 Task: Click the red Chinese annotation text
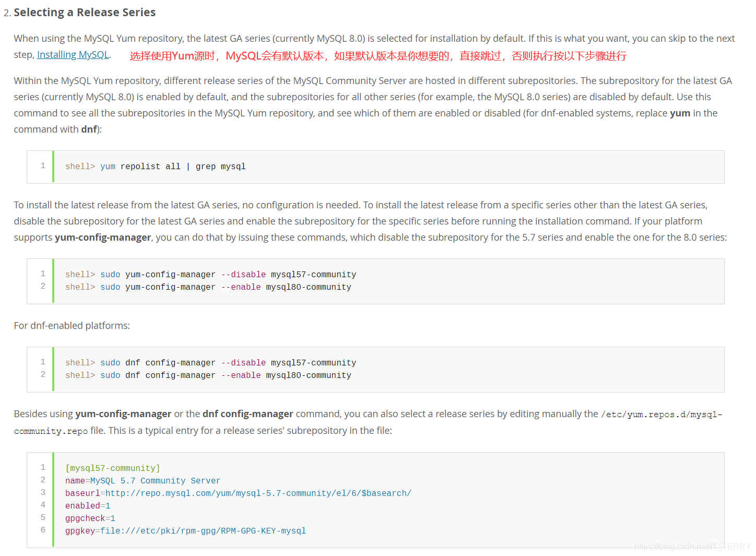coord(378,56)
